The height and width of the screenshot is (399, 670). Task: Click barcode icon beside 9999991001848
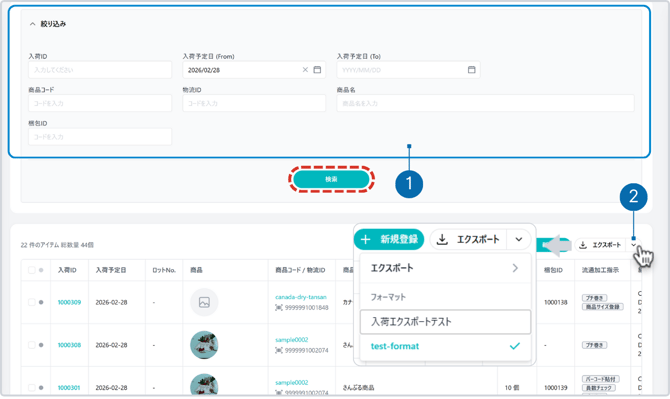279,308
